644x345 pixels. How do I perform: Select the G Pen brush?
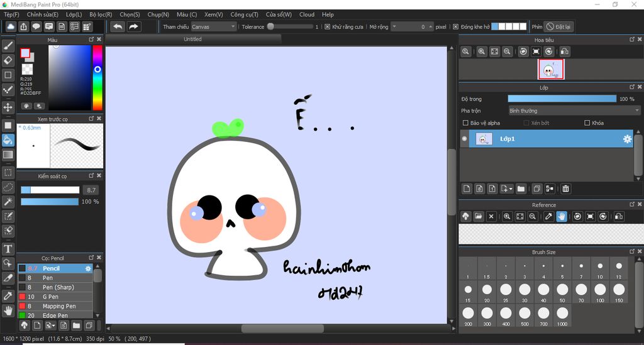pyautogui.click(x=55, y=297)
